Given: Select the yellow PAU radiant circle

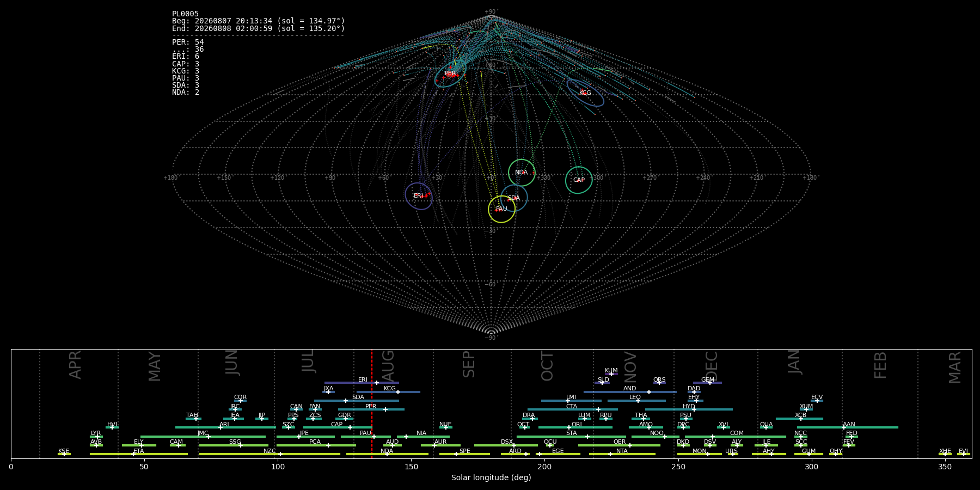Looking at the screenshot, I should [502, 209].
